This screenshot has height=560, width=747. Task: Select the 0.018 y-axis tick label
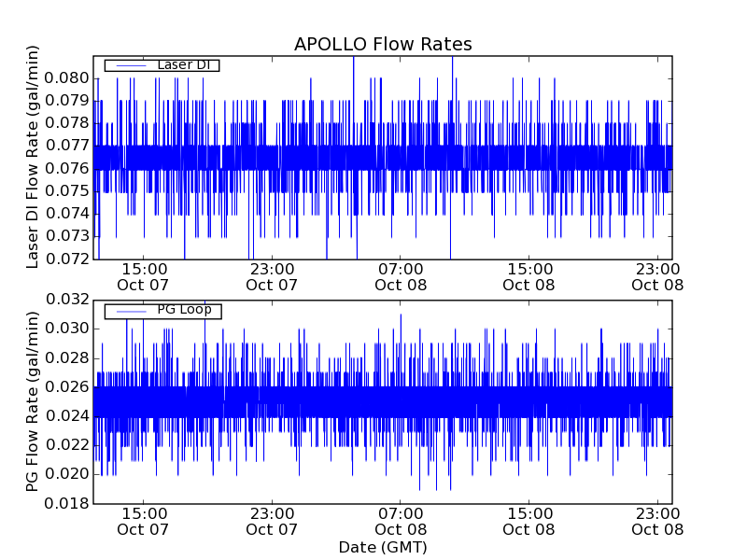[x=67, y=503]
